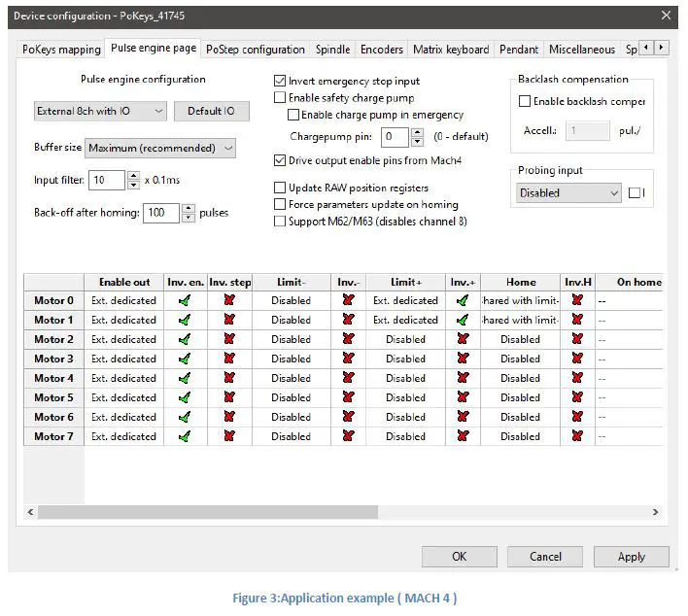Select Motor 4 row header
The height and width of the screenshot is (616, 688).
tap(53, 378)
